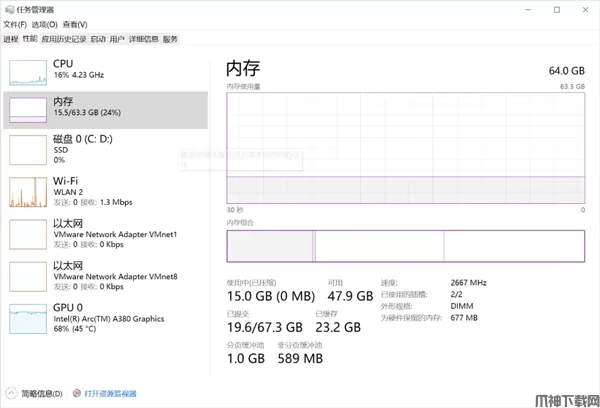Click the 打开资源监视器 link text
This screenshot has height=408, width=600.
pyautogui.click(x=111, y=394)
